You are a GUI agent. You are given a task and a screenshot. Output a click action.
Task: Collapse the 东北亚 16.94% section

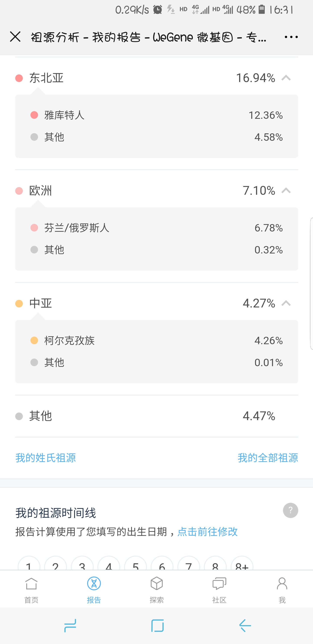tap(286, 78)
